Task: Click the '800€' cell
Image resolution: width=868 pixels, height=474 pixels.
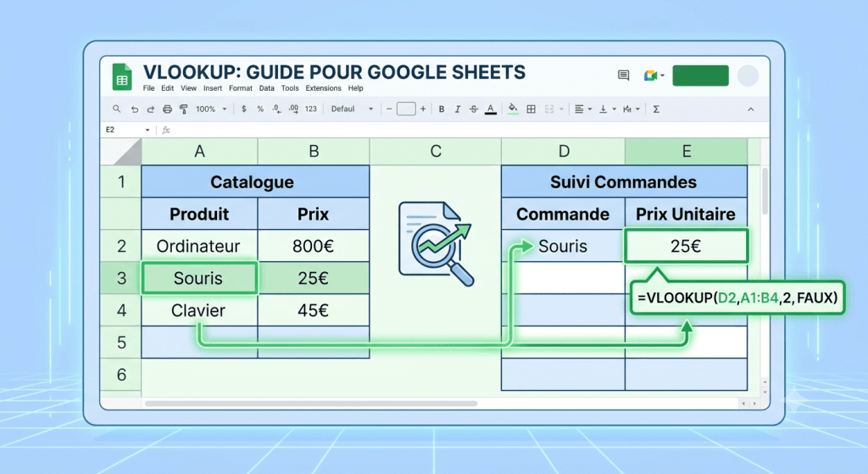Action: click(x=314, y=246)
